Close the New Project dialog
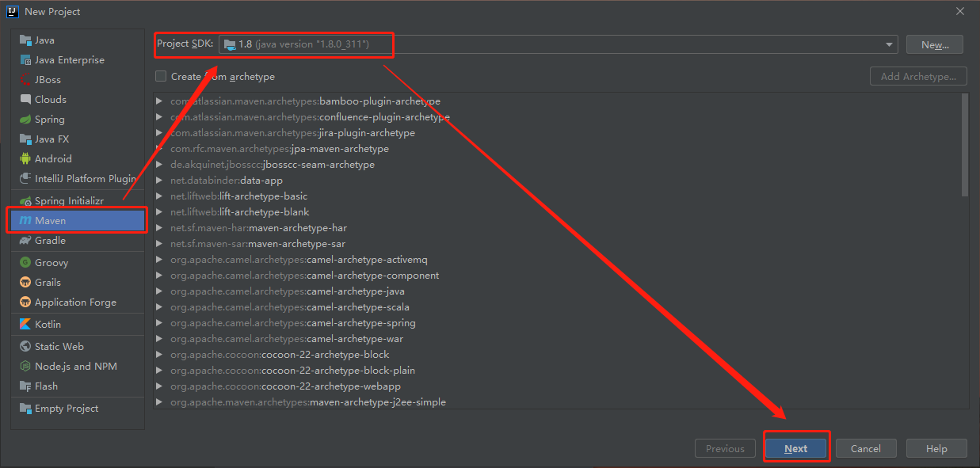Screen dimensions: 980x468 [960, 11]
